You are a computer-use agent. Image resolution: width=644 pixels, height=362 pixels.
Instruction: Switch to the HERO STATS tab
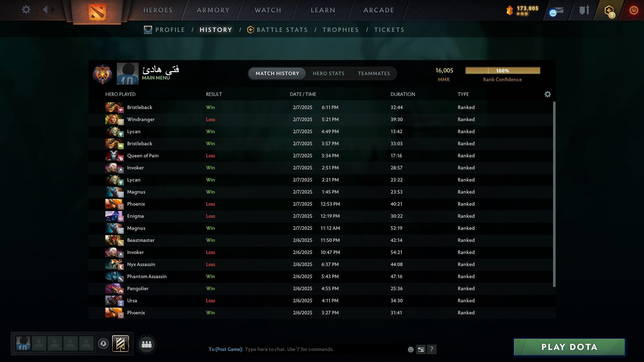(x=329, y=73)
